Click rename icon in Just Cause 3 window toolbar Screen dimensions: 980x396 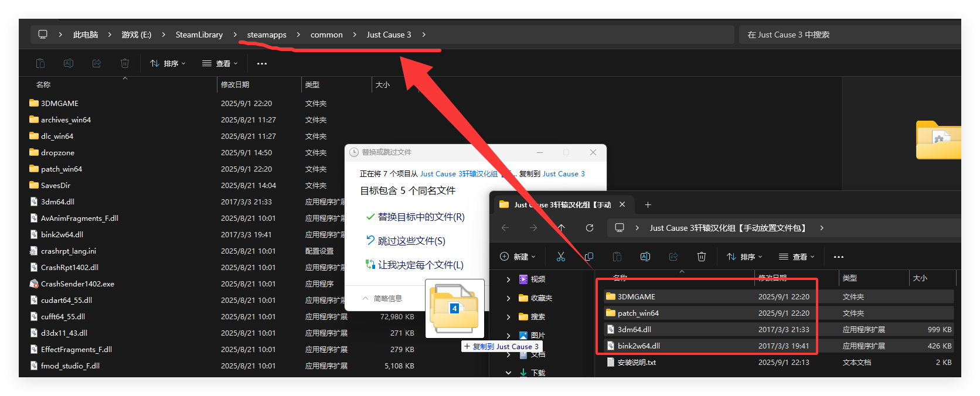[69, 63]
